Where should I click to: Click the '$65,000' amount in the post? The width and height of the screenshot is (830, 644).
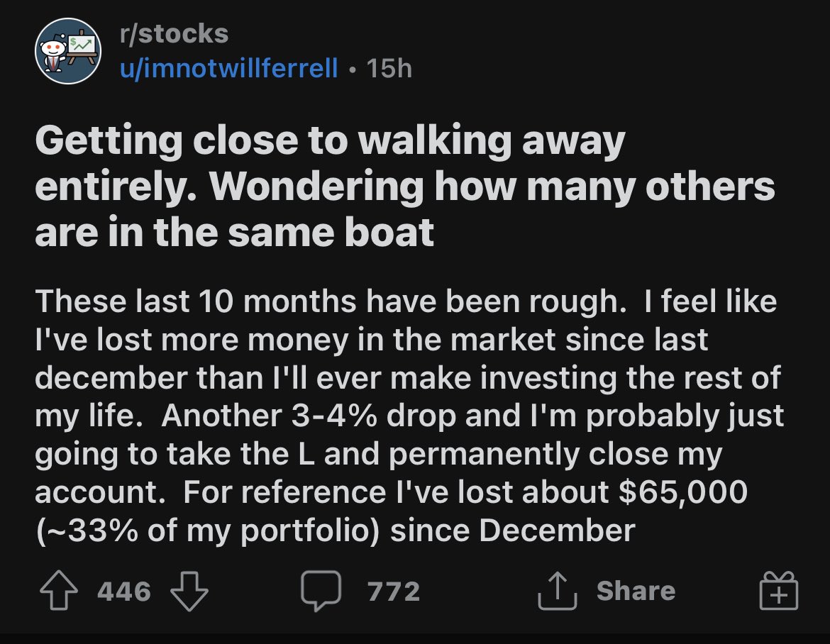(683, 492)
